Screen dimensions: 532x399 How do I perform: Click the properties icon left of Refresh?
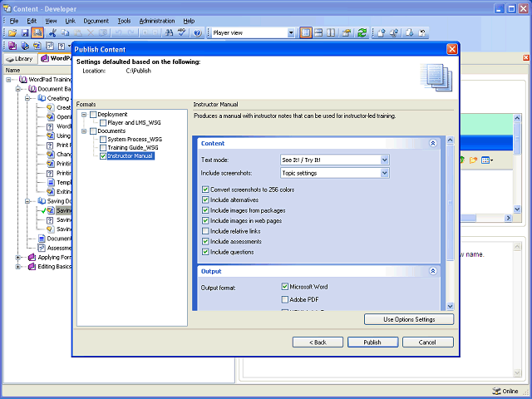[347, 33]
